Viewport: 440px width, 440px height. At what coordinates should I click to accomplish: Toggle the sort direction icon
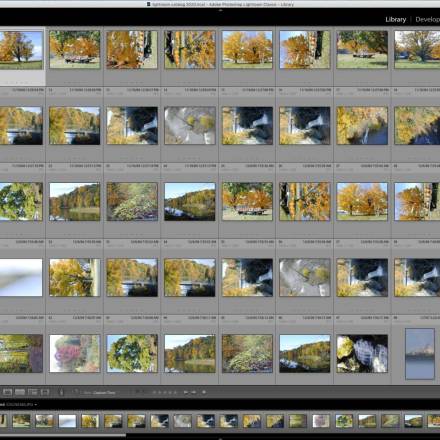(76, 392)
